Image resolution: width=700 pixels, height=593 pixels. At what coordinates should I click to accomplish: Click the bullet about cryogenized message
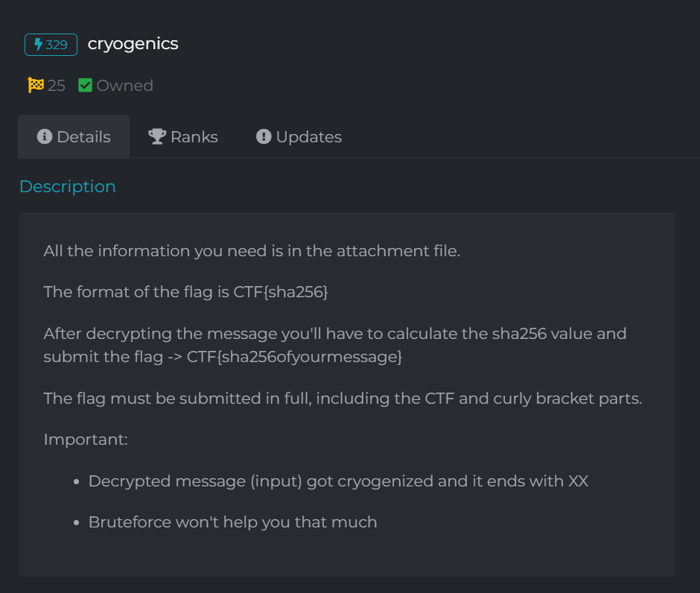click(338, 481)
